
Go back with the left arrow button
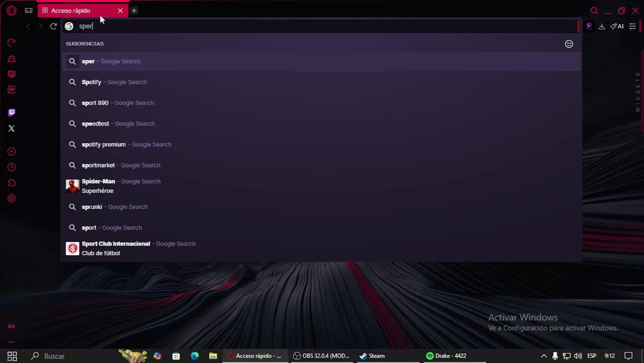coord(28,26)
